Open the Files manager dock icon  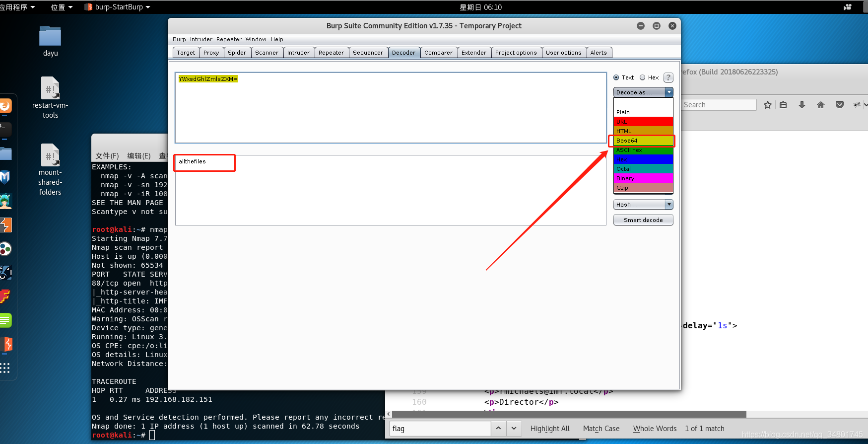(5, 153)
